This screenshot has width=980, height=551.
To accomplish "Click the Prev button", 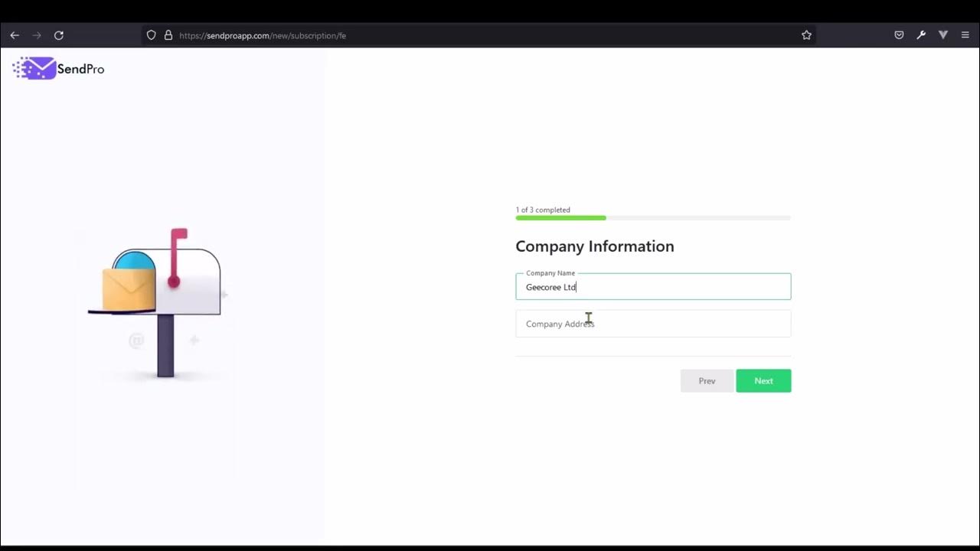I will (x=707, y=381).
